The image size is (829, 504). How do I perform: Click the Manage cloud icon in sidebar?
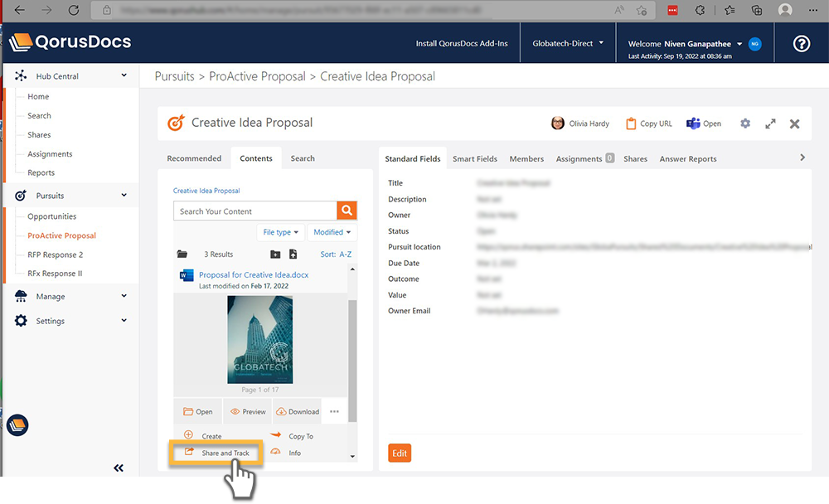(x=21, y=296)
